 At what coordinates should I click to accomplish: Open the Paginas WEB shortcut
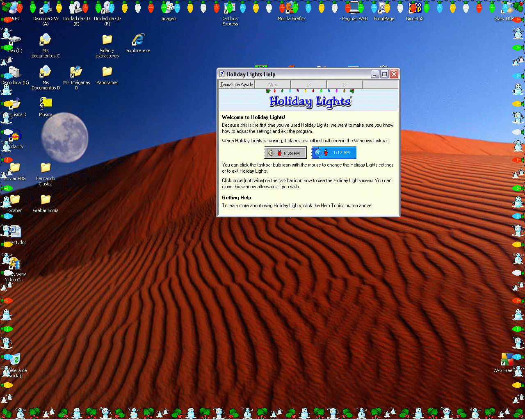point(353,7)
